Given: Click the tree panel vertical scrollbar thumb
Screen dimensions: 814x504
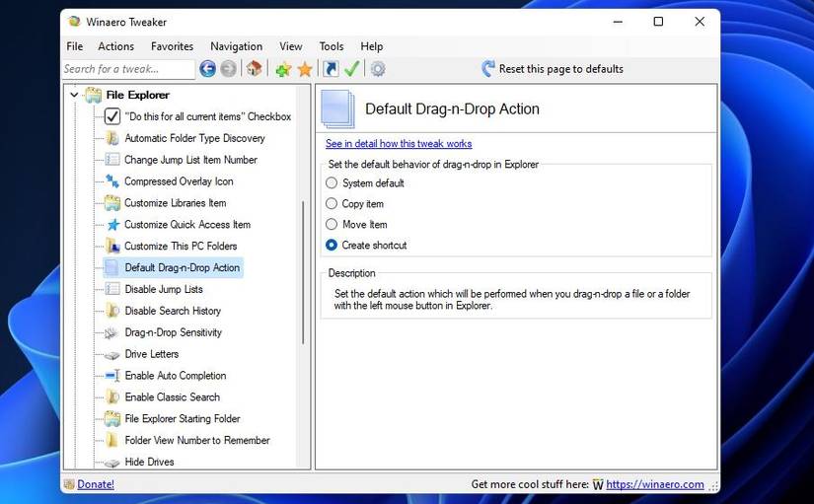Looking at the screenshot, I should point(303,272).
